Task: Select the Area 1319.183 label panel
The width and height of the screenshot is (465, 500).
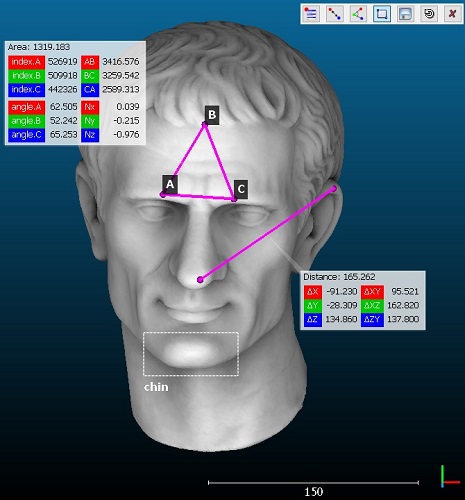Action: point(75,93)
